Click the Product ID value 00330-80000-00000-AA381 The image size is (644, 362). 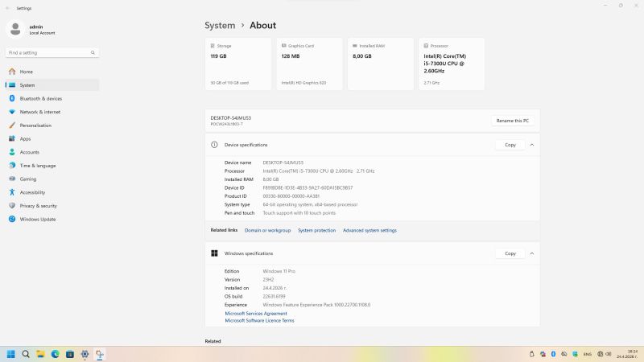tap(291, 196)
